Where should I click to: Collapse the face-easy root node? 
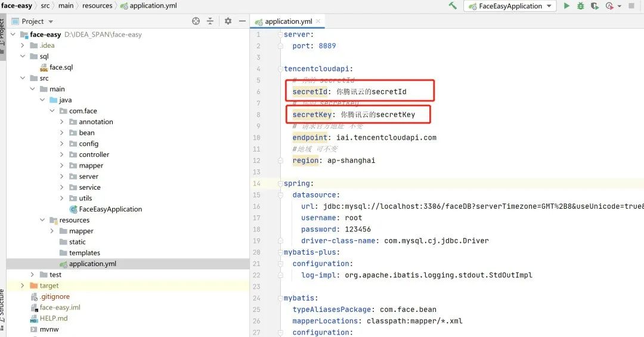pyautogui.click(x=13, y=35)
